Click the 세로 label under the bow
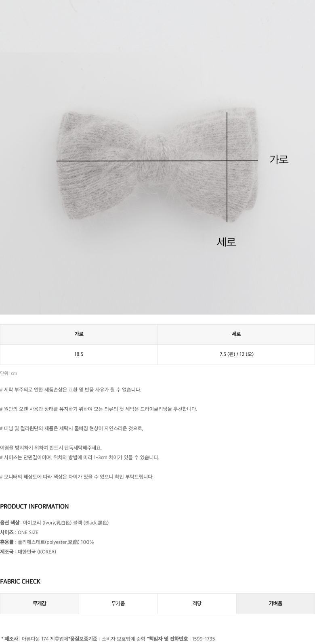The height and width of the screenshot is (644, 315). point(226,242)
